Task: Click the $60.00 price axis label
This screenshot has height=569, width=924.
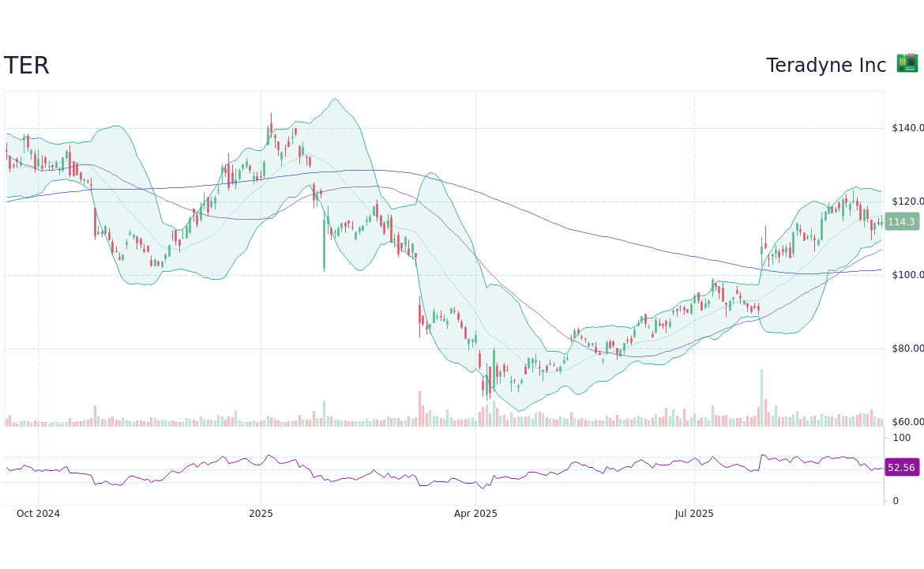Action: [x=907, y=421]
